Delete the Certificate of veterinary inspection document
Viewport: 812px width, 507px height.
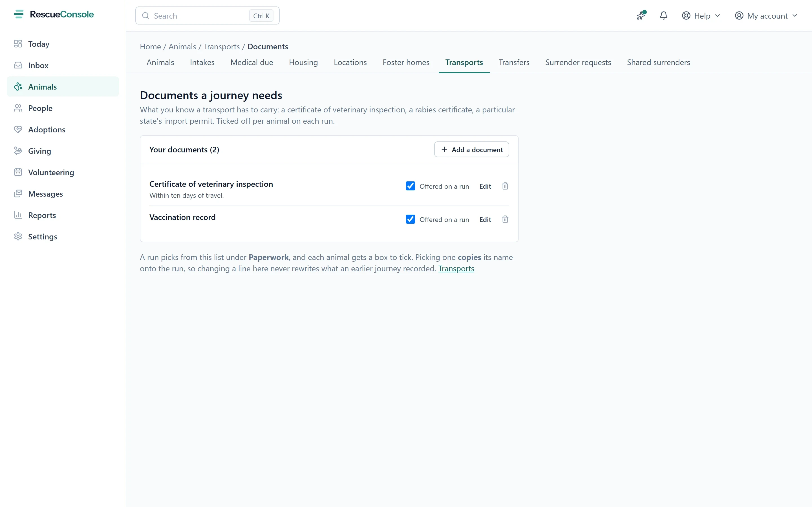pyautogui.click(x=505, y=186)
